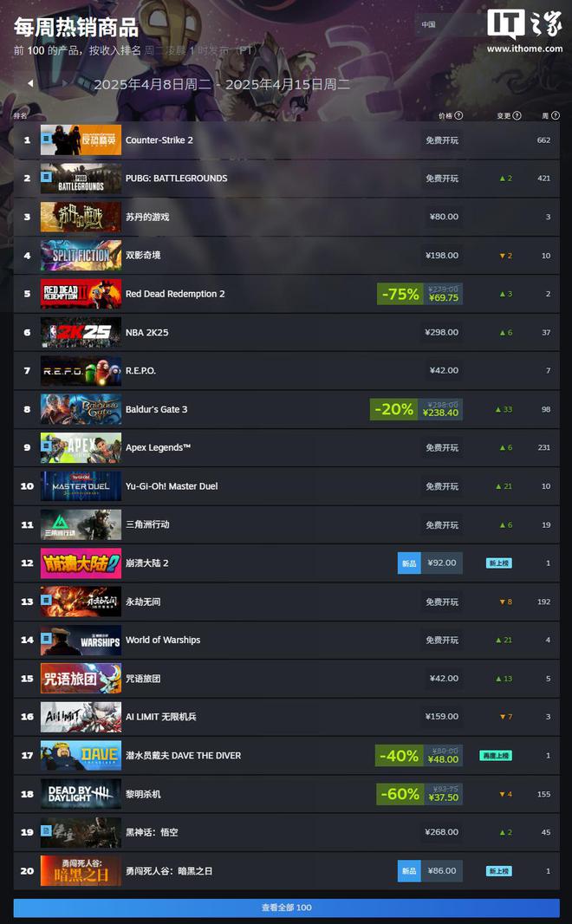Click the 新上榜 badge for 勇闯死人谷
The image size is (572, 924).
498,871
